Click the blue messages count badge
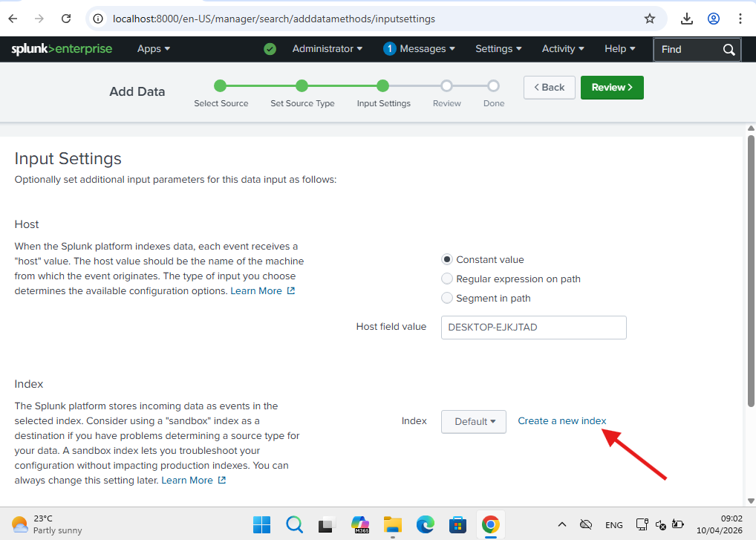 [390, 49]
